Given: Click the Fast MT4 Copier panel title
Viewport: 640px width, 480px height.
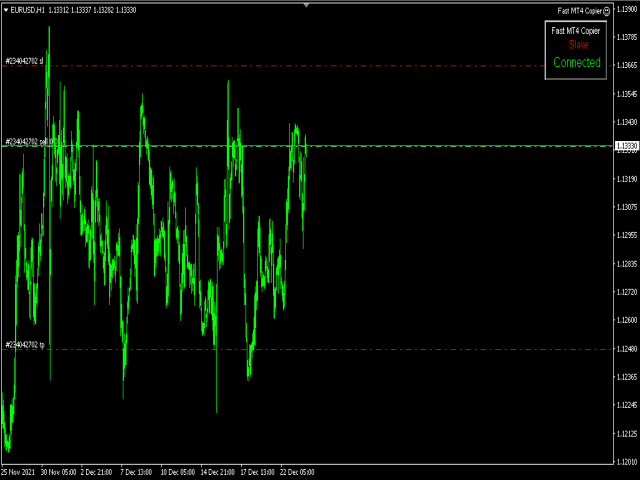Looking at the screenshot, I should (x=577, y=31).
